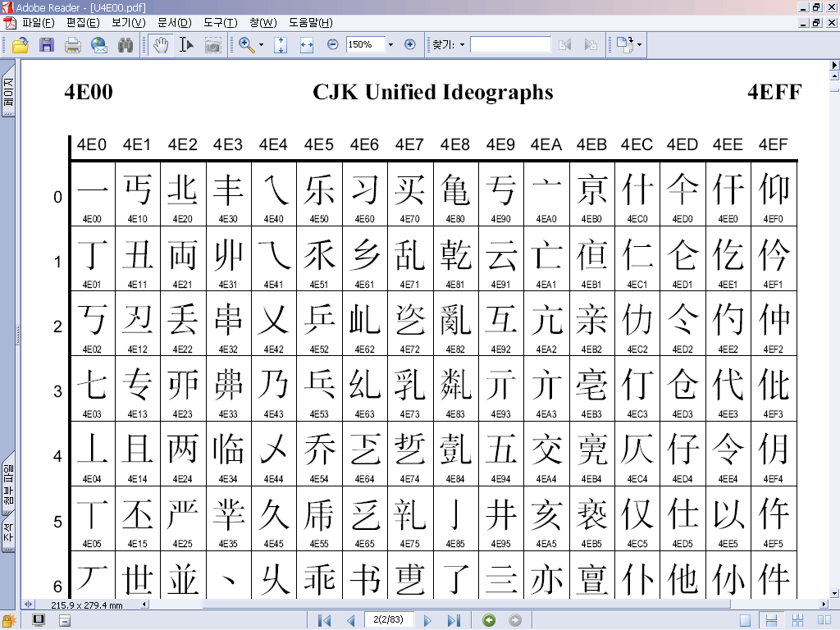Image resolution: width=840 pixels, height=630 pixels.
Task: Expand the zoom-in tool dropdown arrow
Action: (x=262, y=45)
